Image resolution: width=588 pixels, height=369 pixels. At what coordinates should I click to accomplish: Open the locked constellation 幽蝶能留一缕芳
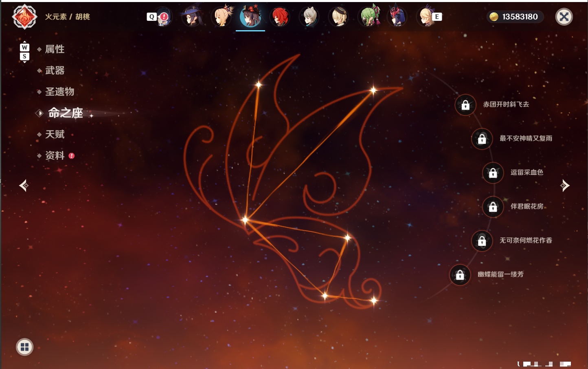point(460,275)
